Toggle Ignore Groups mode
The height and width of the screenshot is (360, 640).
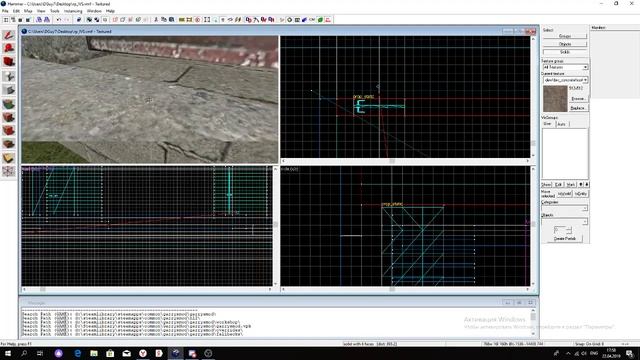(104, 20)
